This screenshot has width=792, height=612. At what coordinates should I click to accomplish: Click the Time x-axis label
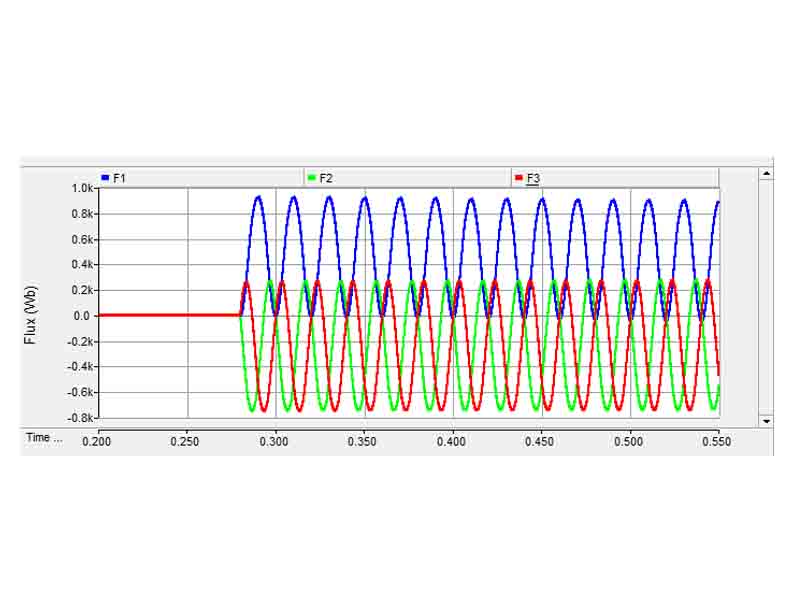(x=44, y=438)
